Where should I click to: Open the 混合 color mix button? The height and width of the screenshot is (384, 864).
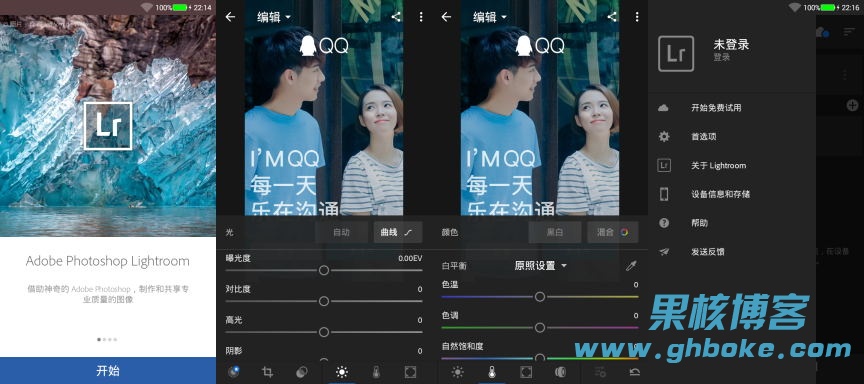[x=613, y=232]
